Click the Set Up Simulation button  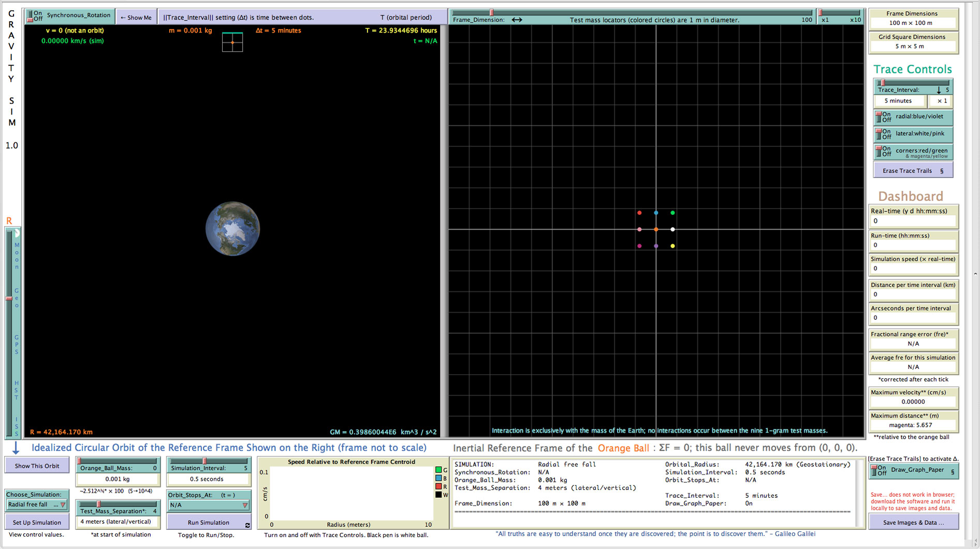pyautogui.click(x=37, y=522)
